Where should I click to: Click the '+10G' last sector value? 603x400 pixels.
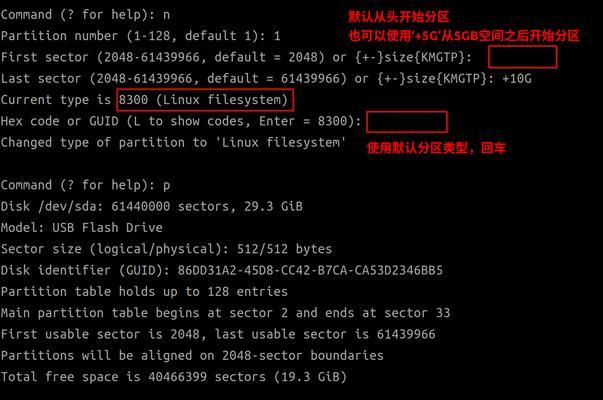[x=516, y=79]
